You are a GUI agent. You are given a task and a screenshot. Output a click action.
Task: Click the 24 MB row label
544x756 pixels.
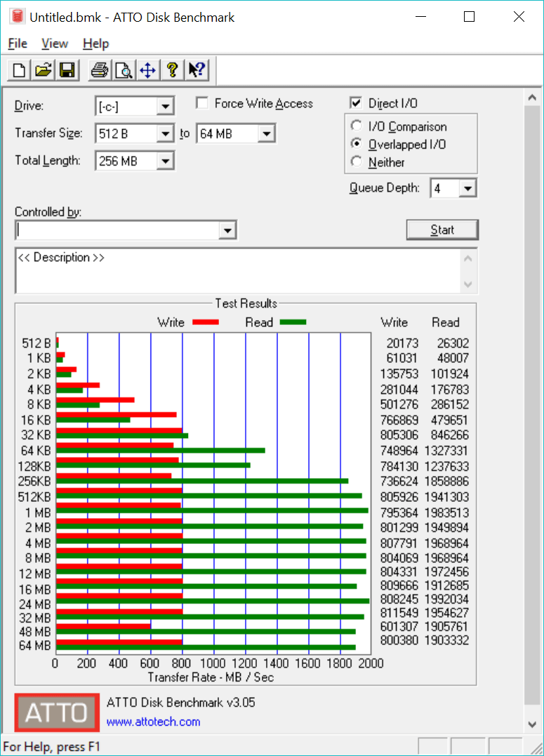pyautogui.click(x=34, y=604)
